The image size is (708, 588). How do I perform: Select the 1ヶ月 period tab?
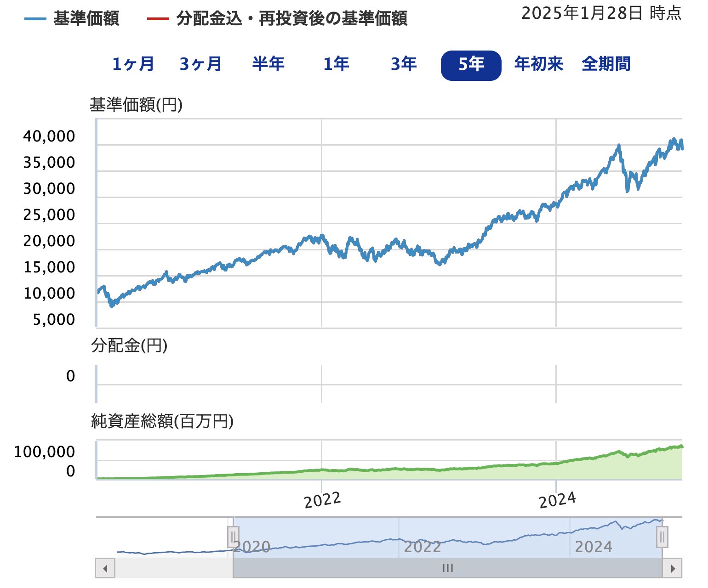pyautogui.click(x=133, y=64)
